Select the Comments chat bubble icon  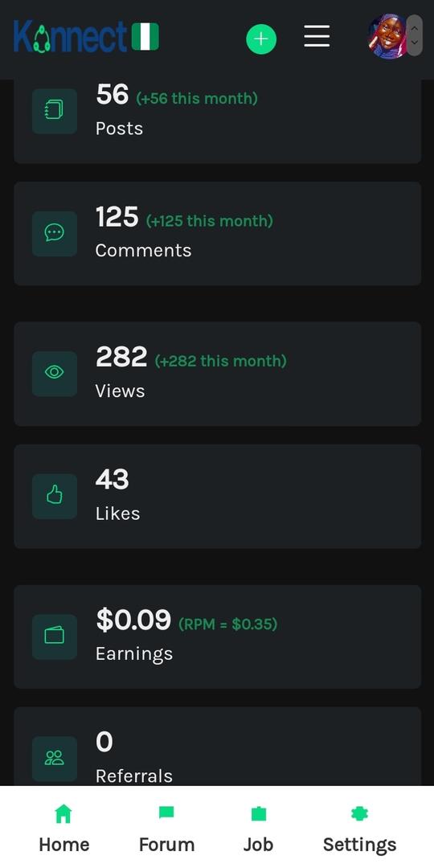[x=55, y=233]
